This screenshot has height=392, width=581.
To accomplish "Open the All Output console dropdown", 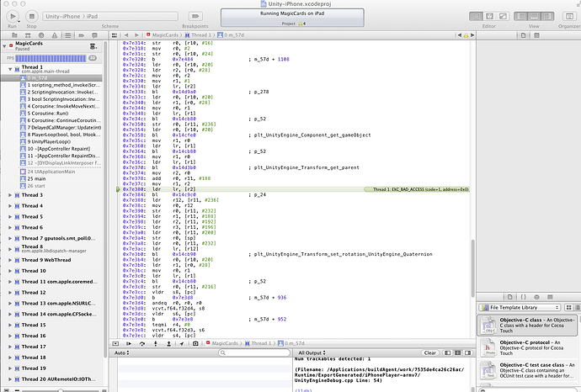I will point(312,352).
